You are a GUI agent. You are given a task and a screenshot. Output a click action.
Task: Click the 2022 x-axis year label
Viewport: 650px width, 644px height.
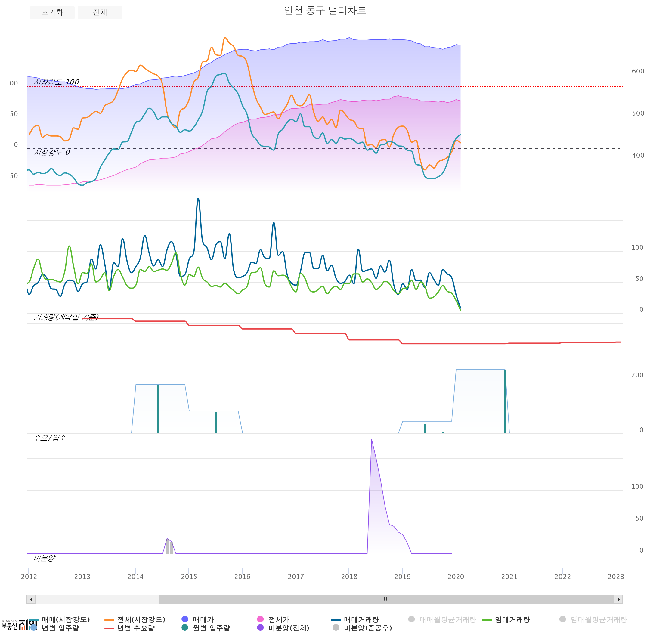pos(562,577)
